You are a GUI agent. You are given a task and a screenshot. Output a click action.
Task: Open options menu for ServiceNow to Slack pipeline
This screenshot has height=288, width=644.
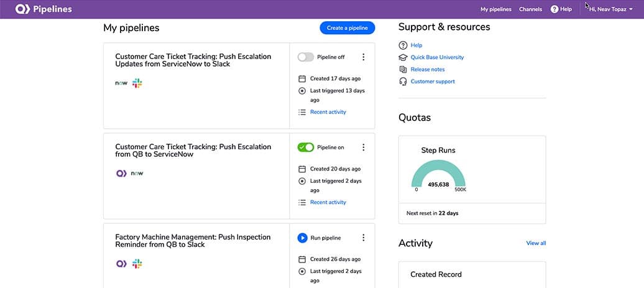(363, 57)
